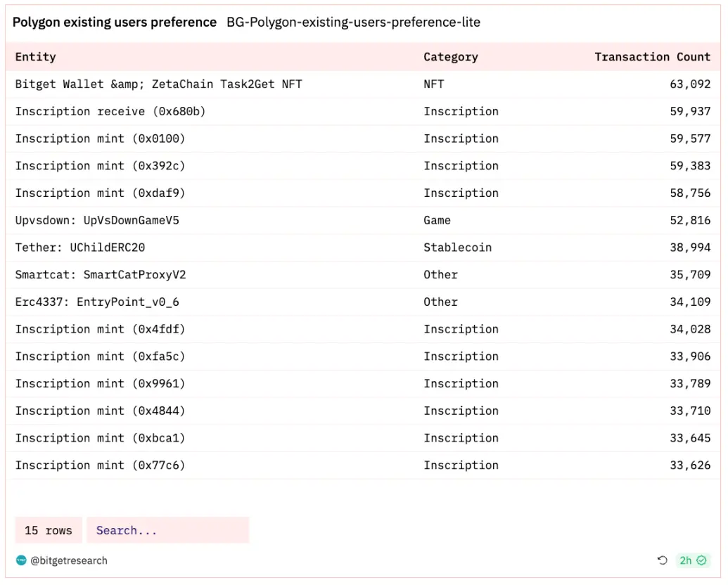Sort by the Entity column header
Image resolution: width=728 pixels, height=585 pixels.
[35, 57]
